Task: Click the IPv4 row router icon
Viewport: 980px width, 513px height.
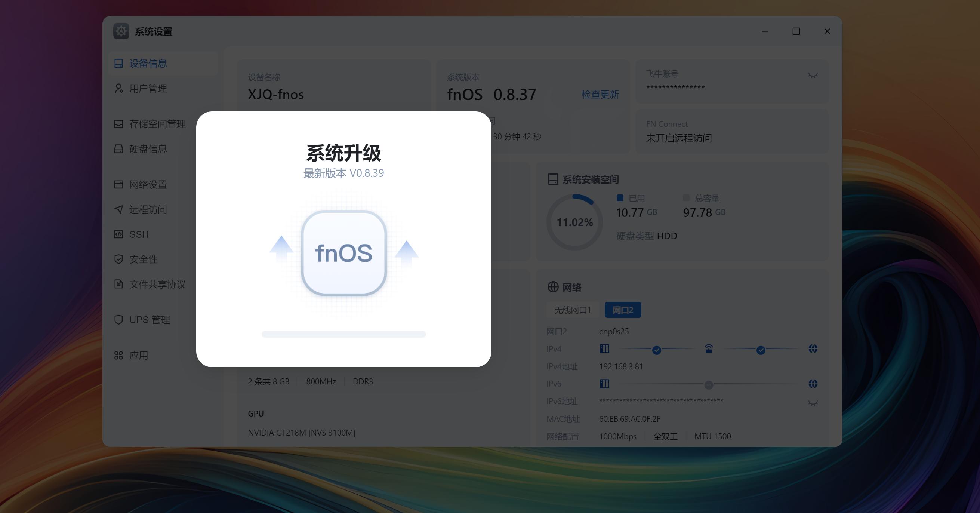Action: pos(708,348)
